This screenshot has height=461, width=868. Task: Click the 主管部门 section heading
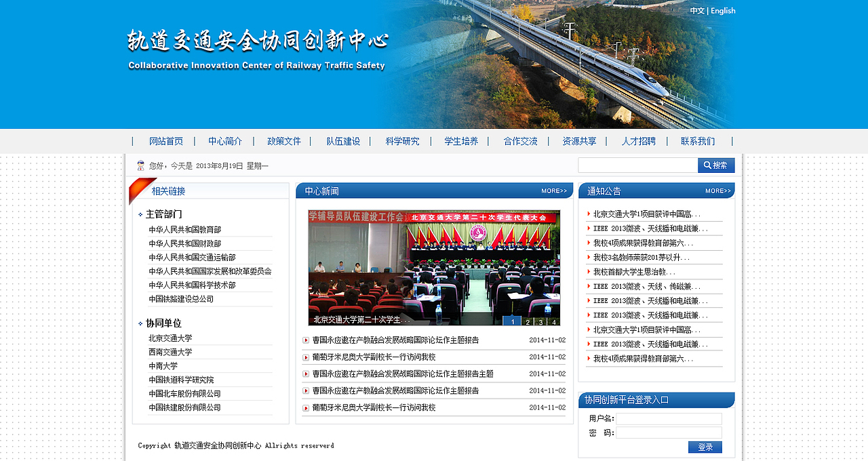click(163, 214)
